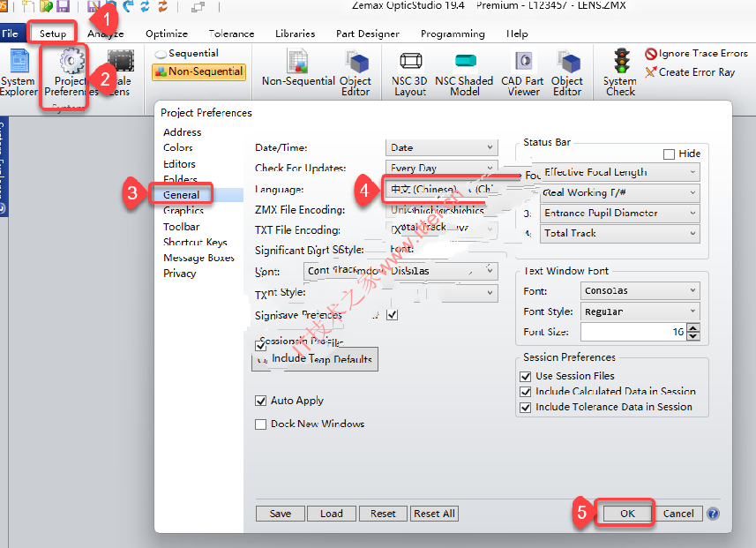Toggle Include Calculated Data in Session
Image resolution: width=756 pixels, height=548 pixels.
(526, 392)
